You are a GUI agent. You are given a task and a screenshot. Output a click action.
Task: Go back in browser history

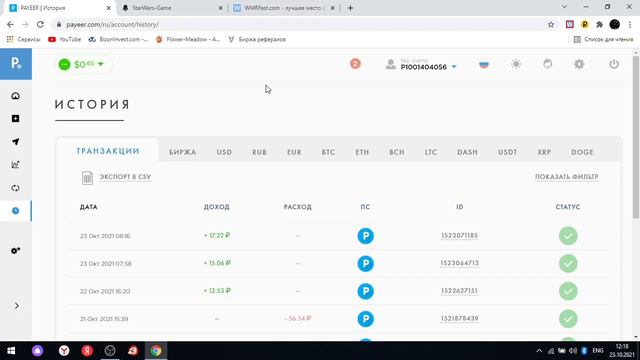tap(10, 24)
